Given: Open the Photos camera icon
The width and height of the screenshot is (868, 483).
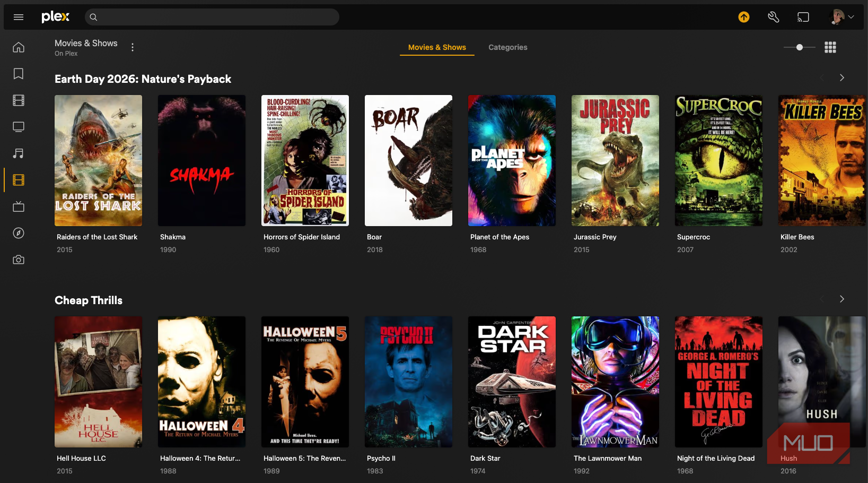Looking at the screenshot, I should click(19, 260).
